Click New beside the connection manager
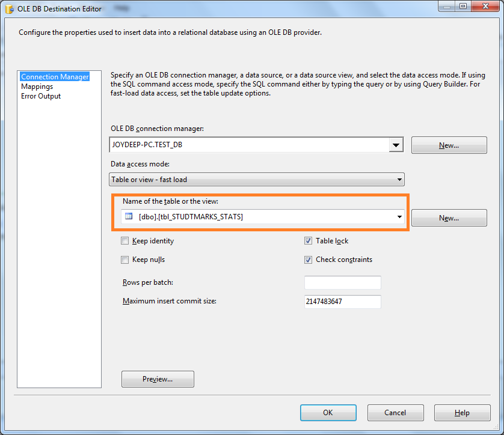504x435 pixels. [x=449, y=145]
